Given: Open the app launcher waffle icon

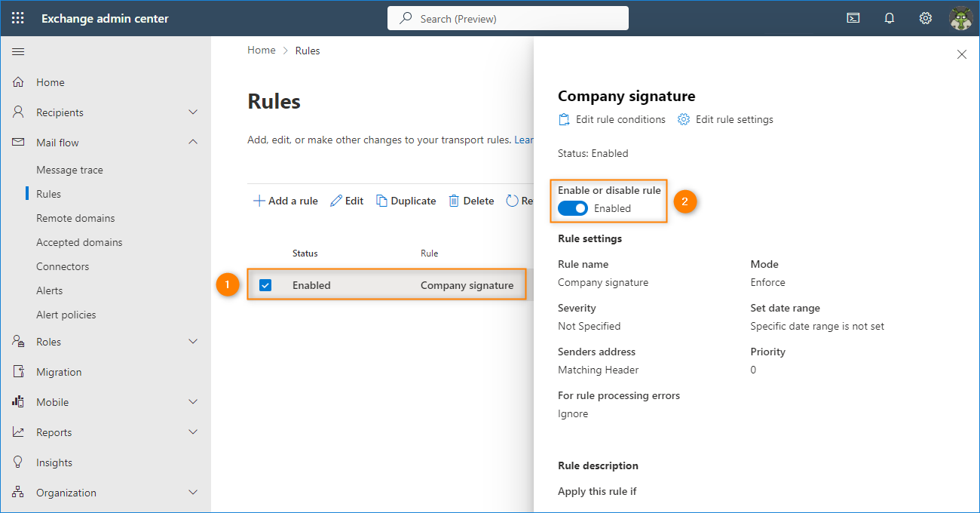Looking at the screenshot, I should tap(18, 18).
